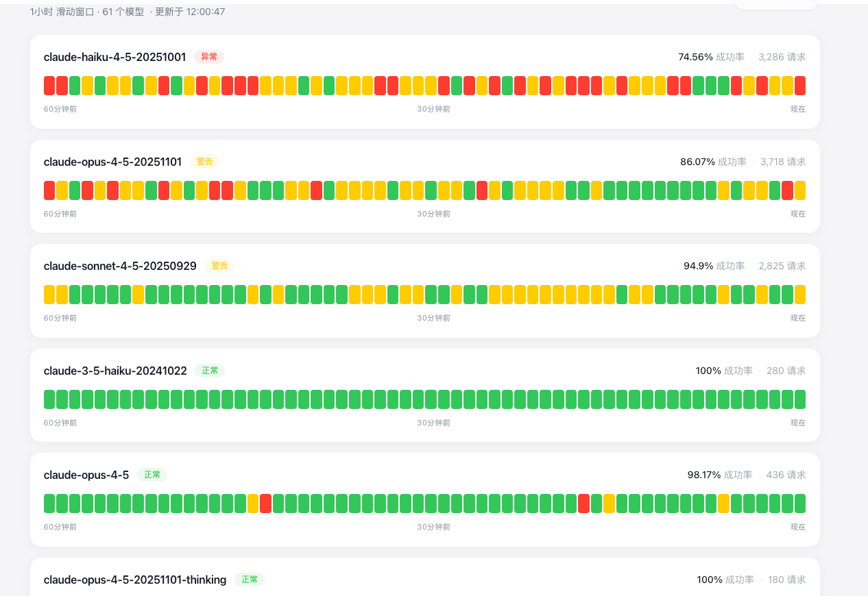The height and width of the screenshot is (596, 868).
Task: Click 30分钟前 label under claude-opus-4-5 timeline
Action: point(434,527)
